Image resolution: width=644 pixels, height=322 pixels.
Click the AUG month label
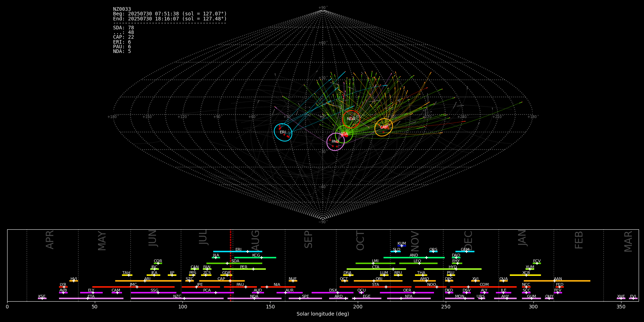point(255,240)
